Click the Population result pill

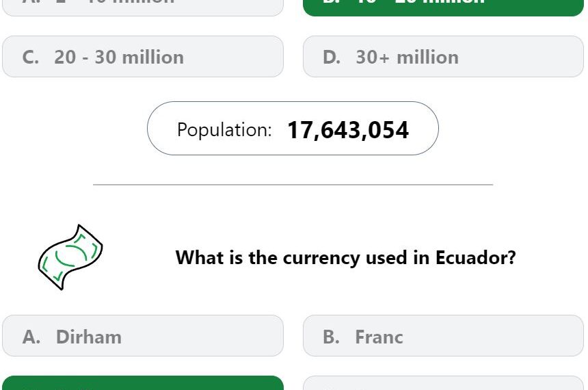point(293,129)
